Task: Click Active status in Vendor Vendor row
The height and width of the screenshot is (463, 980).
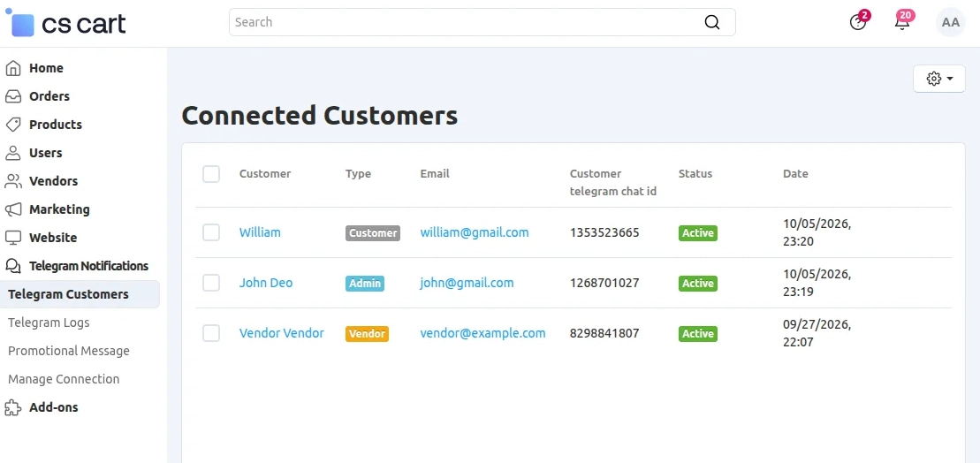Action: (x=698, y=334)
